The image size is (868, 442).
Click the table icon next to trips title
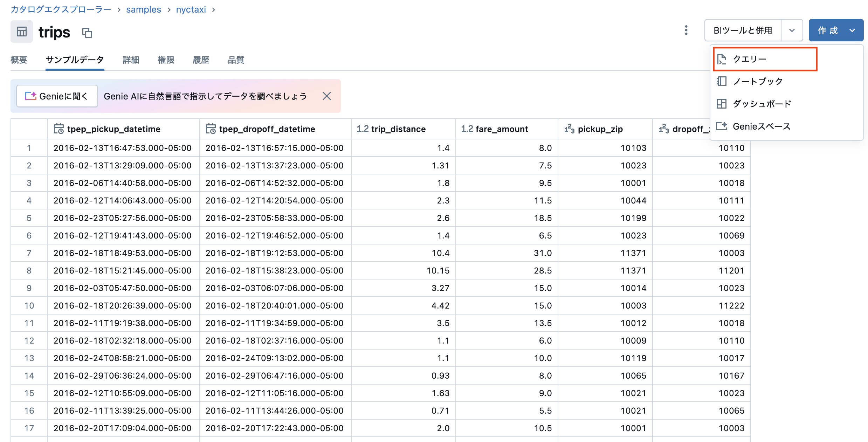pos(21,32)
